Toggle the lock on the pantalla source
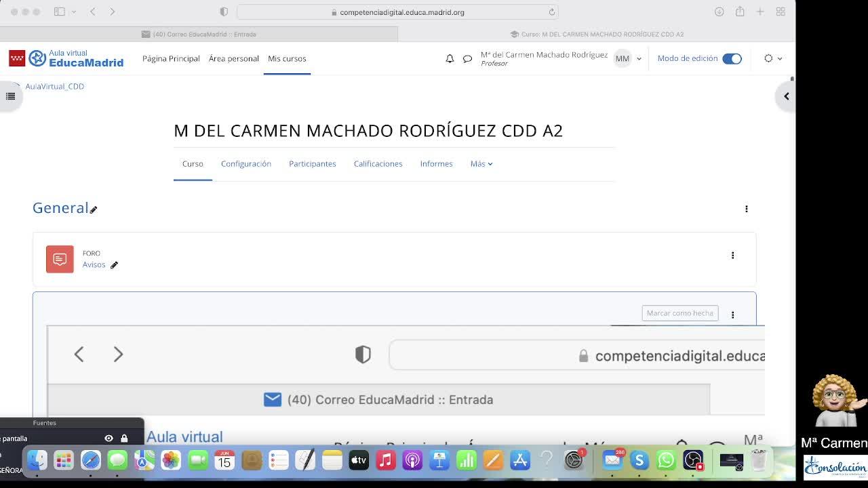The image size is (868, 488). point(124,439)
